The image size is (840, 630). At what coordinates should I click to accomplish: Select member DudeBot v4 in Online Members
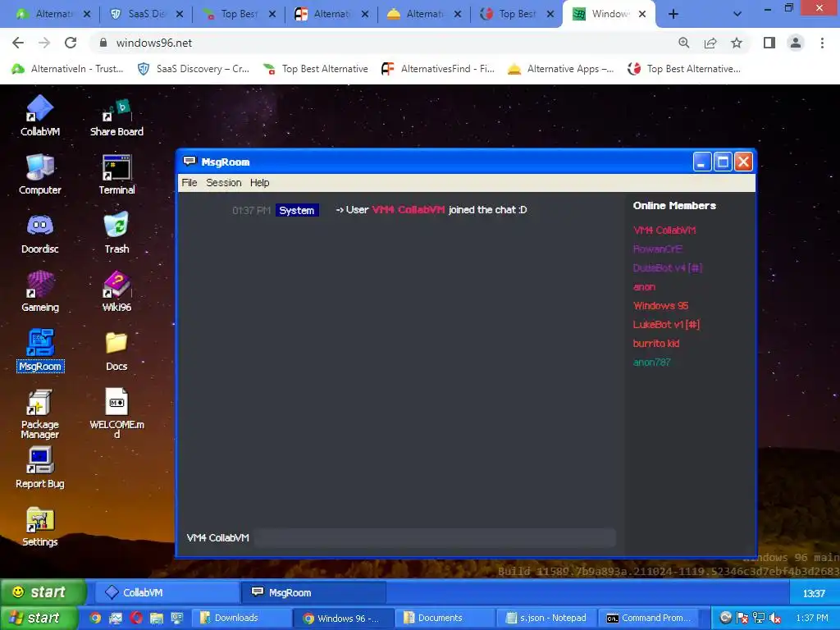[667, 268]
